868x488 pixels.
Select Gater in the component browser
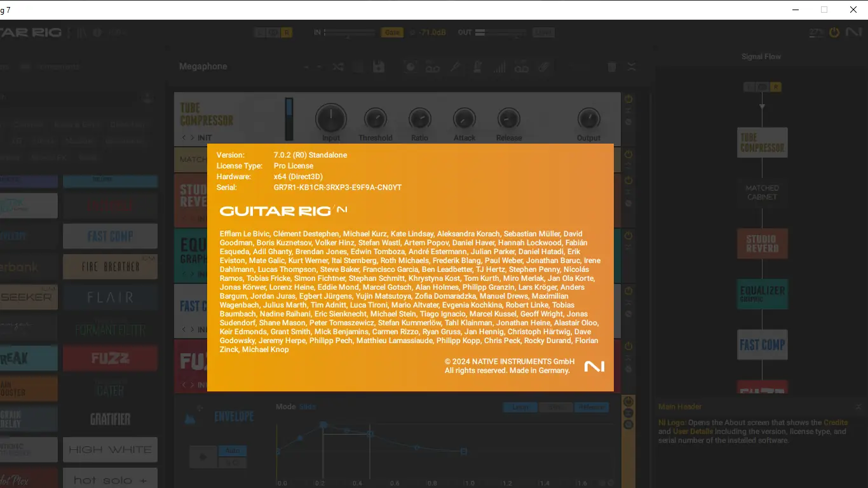(110, 389)
